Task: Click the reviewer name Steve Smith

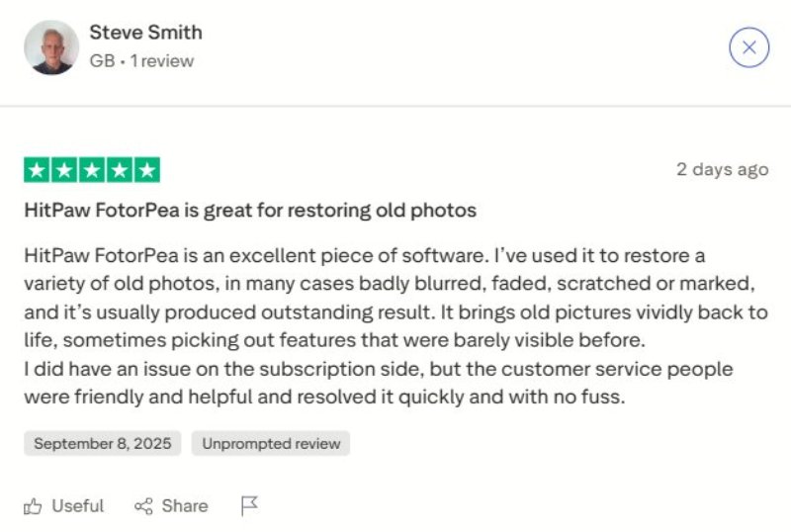Action: coord(145,32)
